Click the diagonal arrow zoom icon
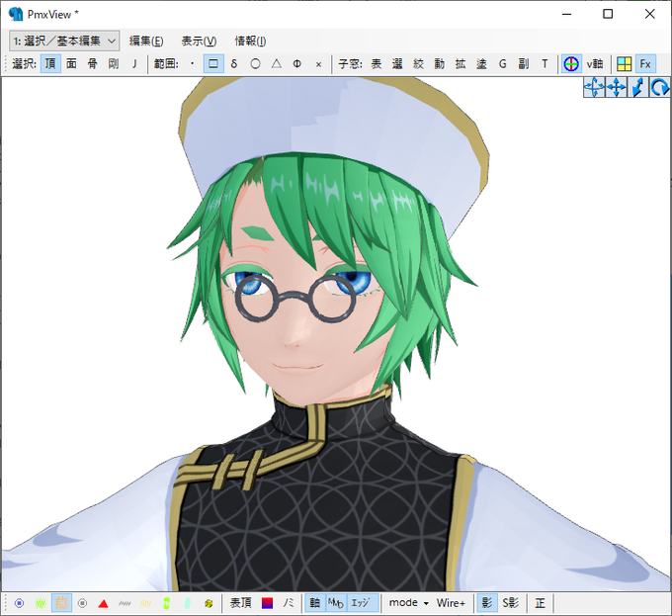The height and width of the screenshot is (616, 672). pos(637,87)
